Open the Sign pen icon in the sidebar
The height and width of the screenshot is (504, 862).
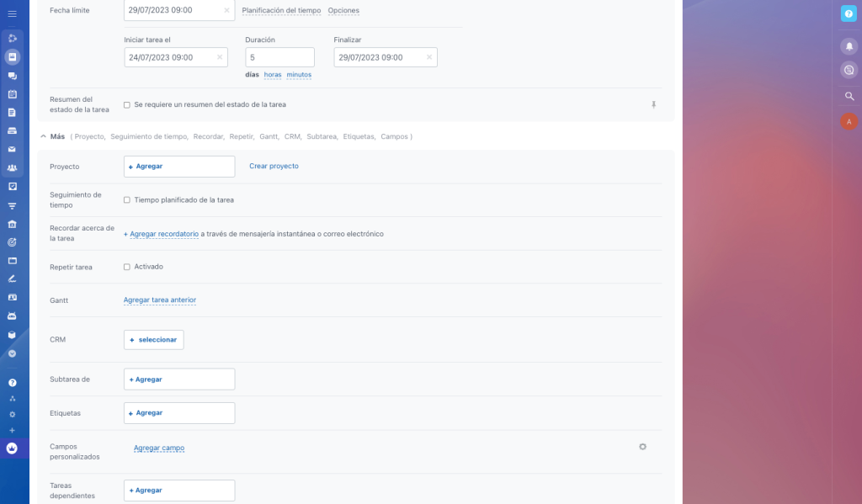[x=12, y=279]
